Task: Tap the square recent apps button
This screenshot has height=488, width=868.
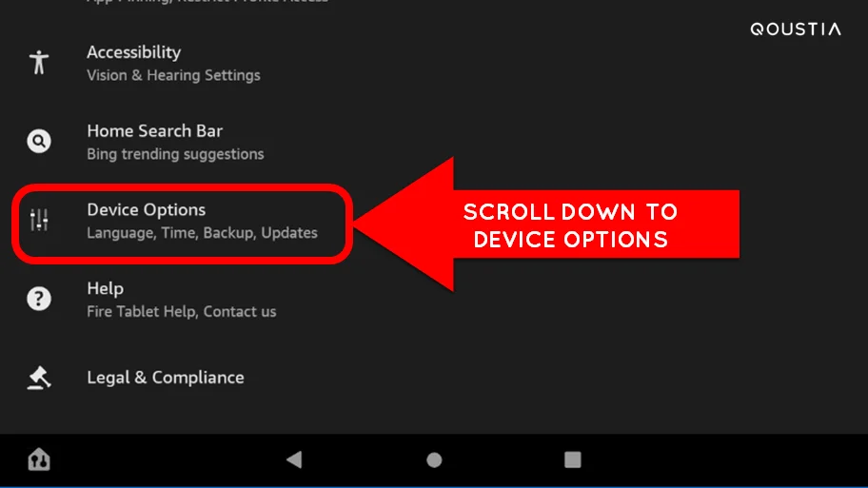Action: tap(573, 459)
